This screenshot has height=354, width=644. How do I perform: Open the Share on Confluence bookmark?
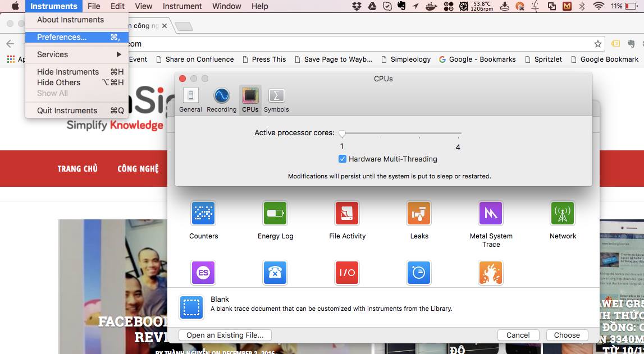coord(195,59)
